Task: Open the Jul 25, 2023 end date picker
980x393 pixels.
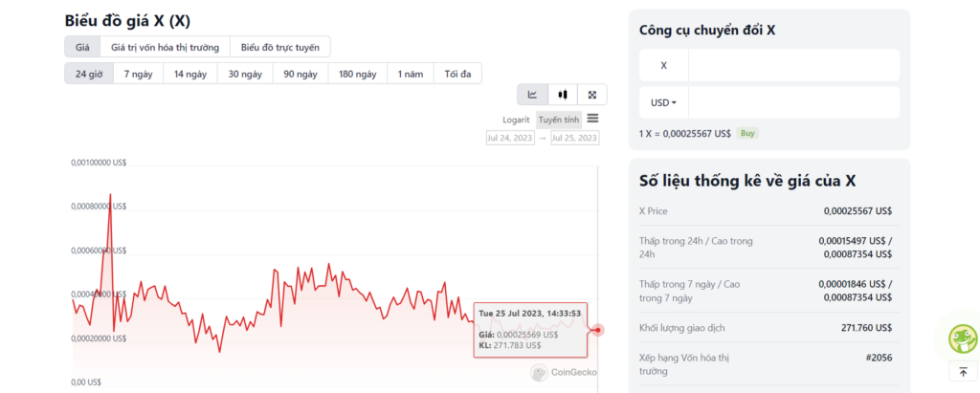Action: [574, 138]
